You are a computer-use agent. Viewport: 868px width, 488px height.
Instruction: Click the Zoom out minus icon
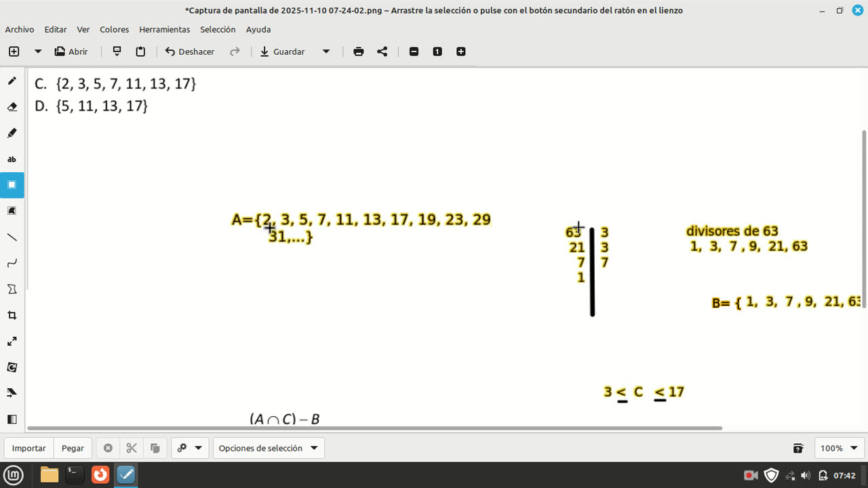pyautogui.click(x=414, y=52)
